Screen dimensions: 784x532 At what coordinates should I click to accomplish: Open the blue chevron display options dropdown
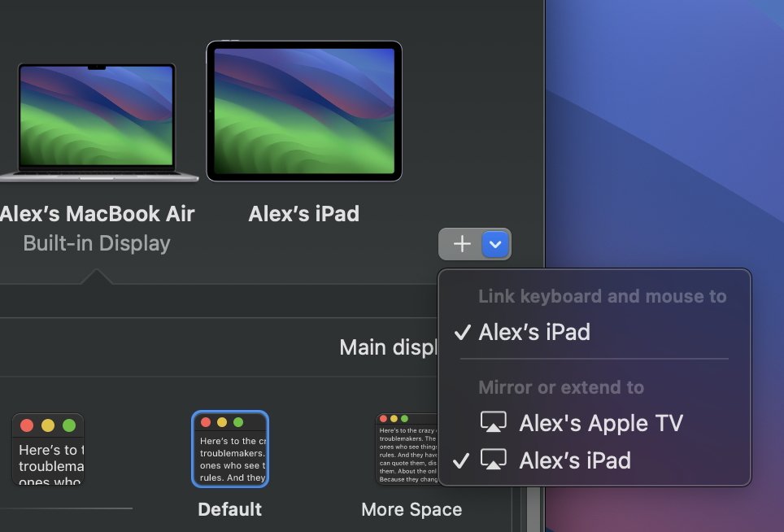(x=495, y=244)
